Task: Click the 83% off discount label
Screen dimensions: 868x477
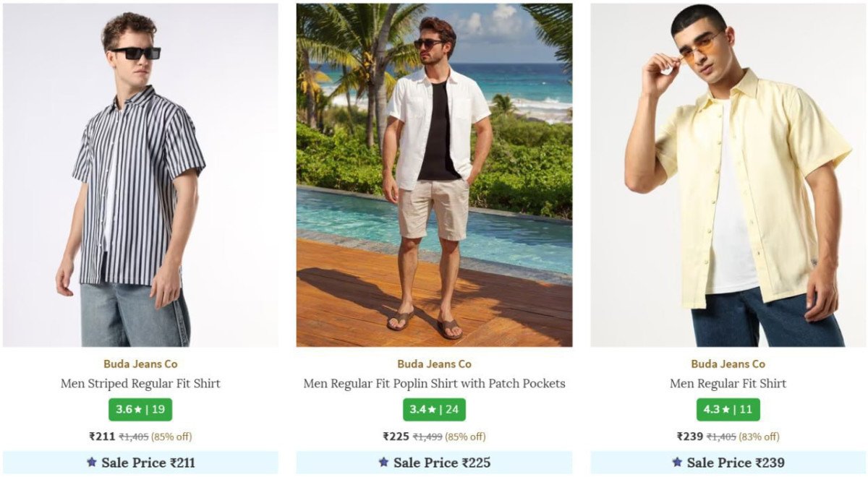Action: tap(759, 437)
